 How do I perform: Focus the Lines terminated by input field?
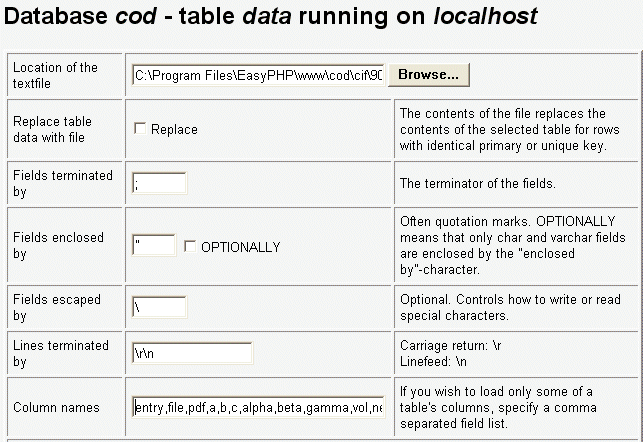(x=192, y=353)
